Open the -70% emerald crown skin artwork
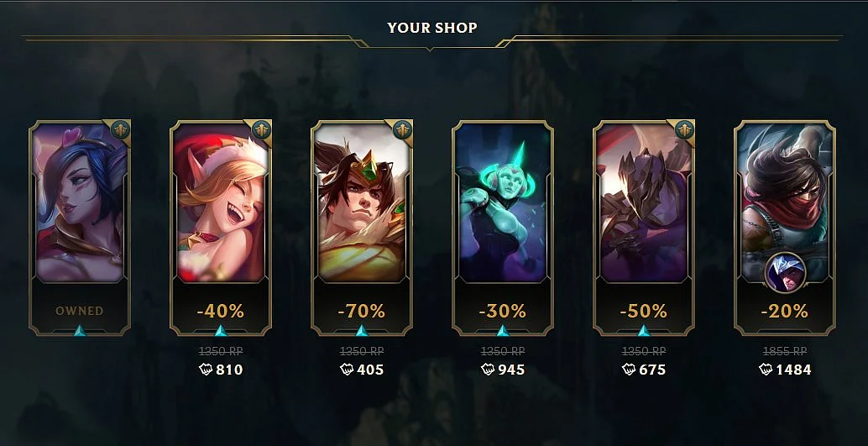Screen dimensions: 868x446 362,202
